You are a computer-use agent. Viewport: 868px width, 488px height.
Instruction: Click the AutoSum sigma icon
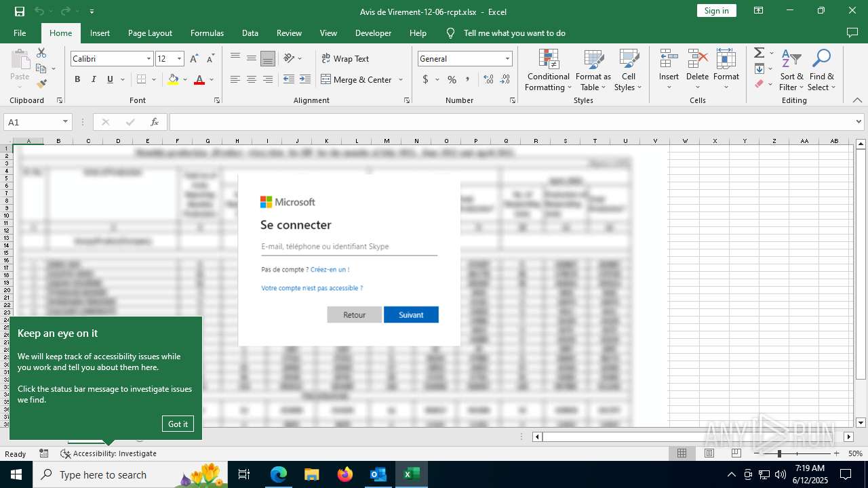(759, 53)
